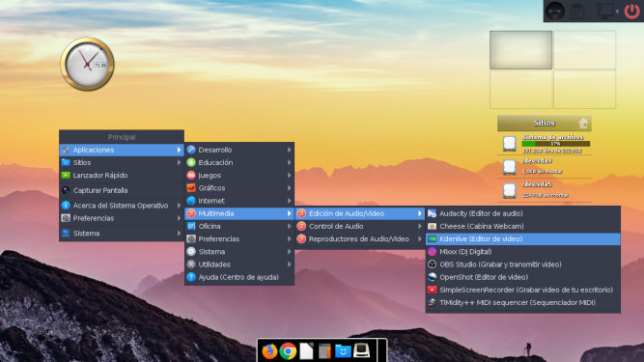Expand Juegos submenu arrow

click(289, 176)
